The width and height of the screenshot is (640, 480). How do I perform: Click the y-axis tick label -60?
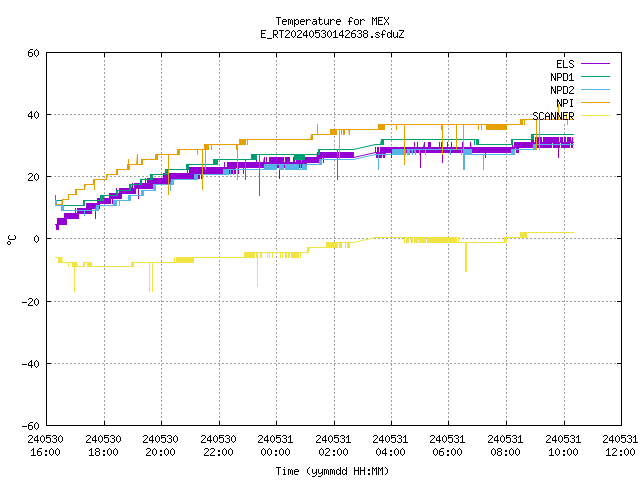tap(31, 426)
